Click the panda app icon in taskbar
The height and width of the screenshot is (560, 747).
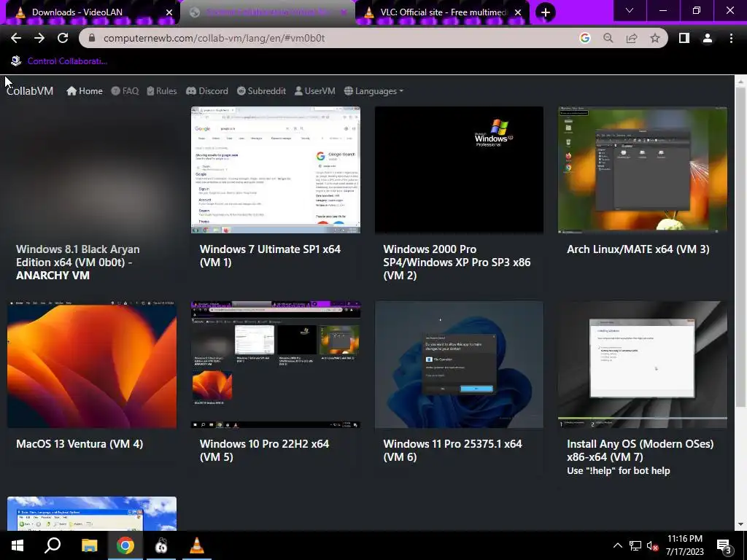pos(161,545)
